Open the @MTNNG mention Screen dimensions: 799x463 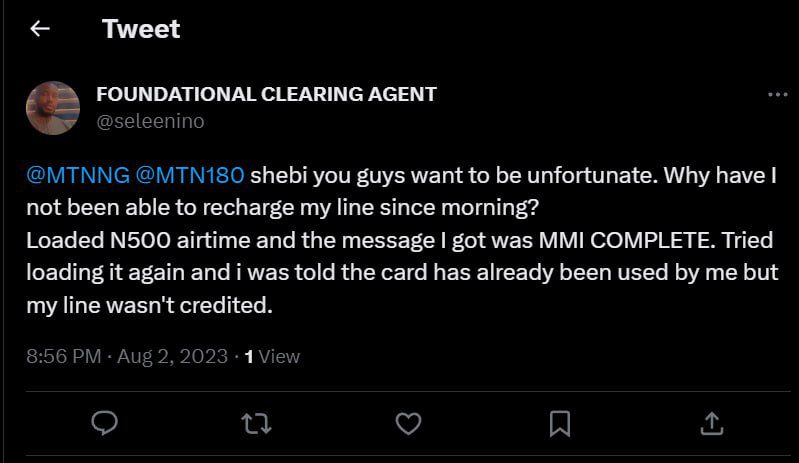point(77,175)
